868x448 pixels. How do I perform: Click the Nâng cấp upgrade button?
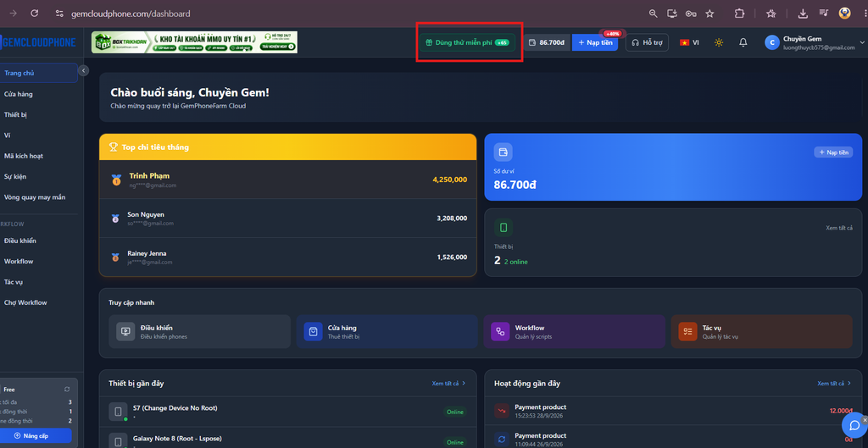click(36, 436)
